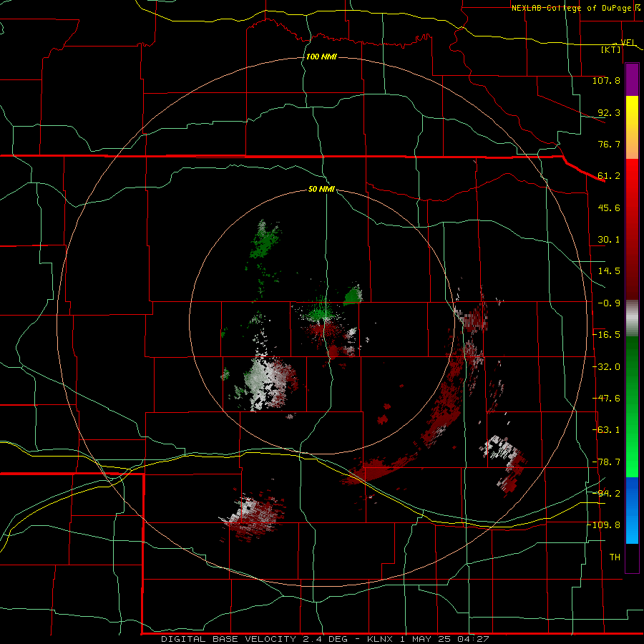Select the 76.7 scale value
Screen dimensions: 644x644
point(609,144)
